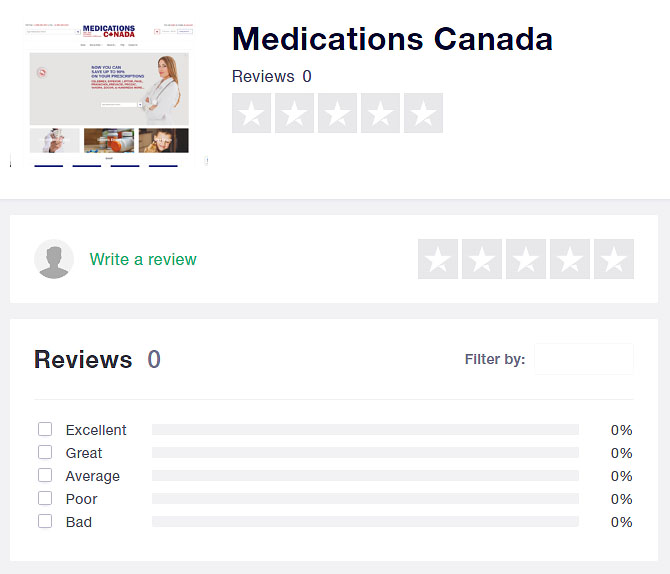Select four stars in the write-review rating
This screenshot has height=574, width=670.
[x=570, y=259]
